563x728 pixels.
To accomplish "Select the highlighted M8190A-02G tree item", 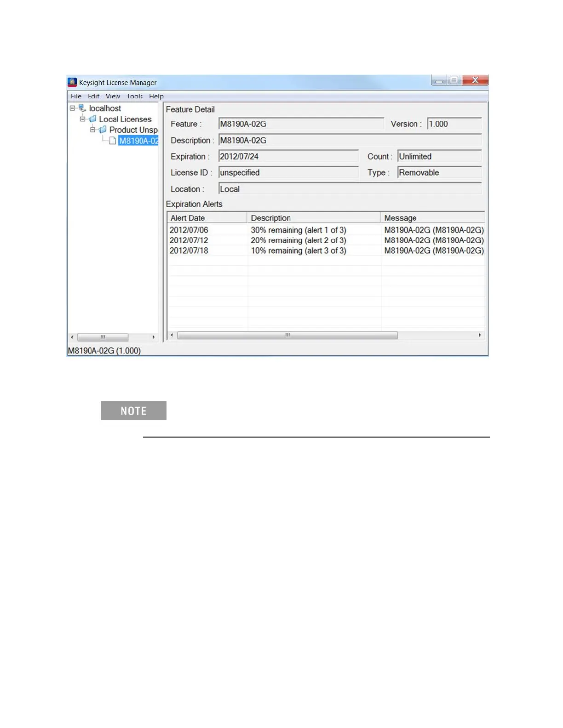I will [138, 141].
